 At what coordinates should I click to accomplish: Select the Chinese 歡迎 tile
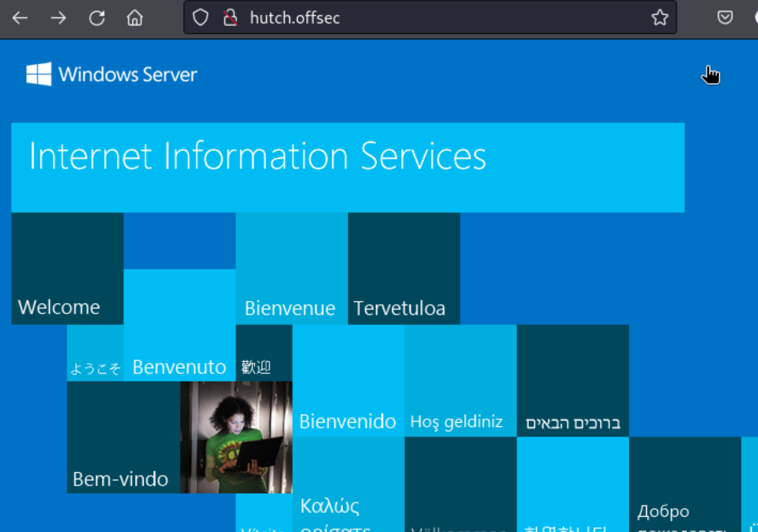click(264, 353)
